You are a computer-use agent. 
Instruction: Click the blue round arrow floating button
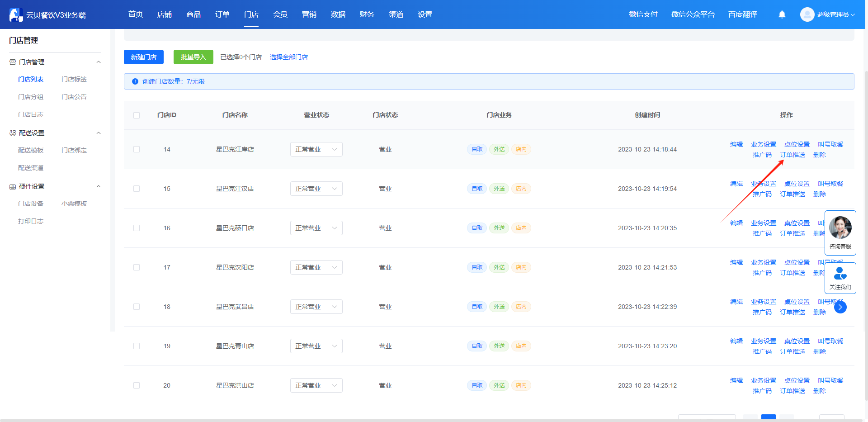840,307
